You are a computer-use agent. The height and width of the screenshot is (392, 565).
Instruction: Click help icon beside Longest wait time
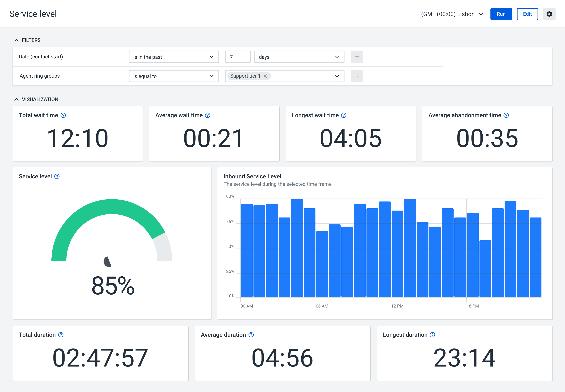(x=344, y=115)
